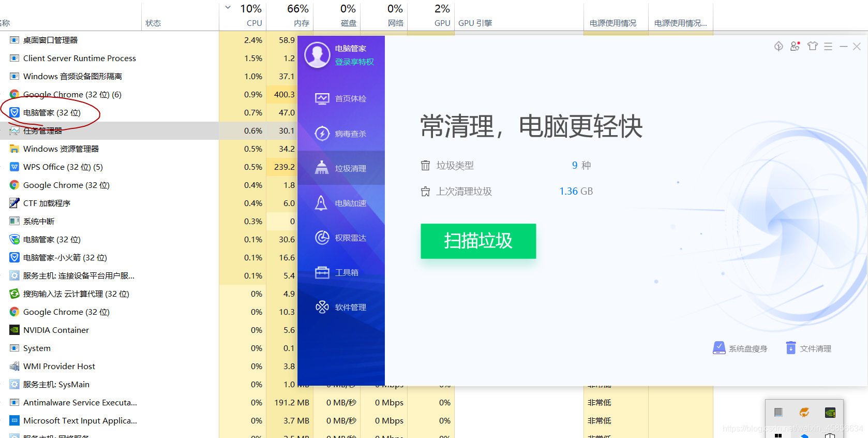Click the 2.4% CPU cell
The image size is (868, 438).
click(243, 40)
